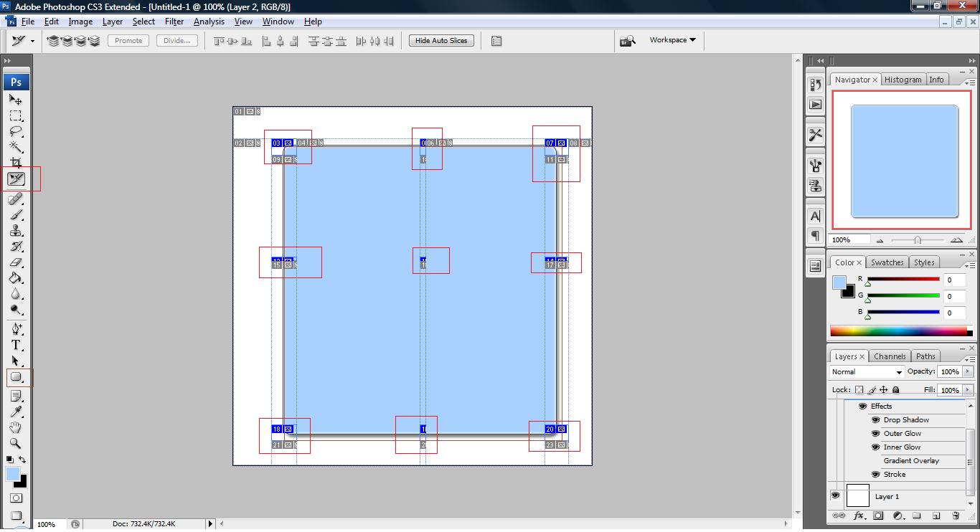
Task: Select the Move tool
Action: tap(16, 100)
